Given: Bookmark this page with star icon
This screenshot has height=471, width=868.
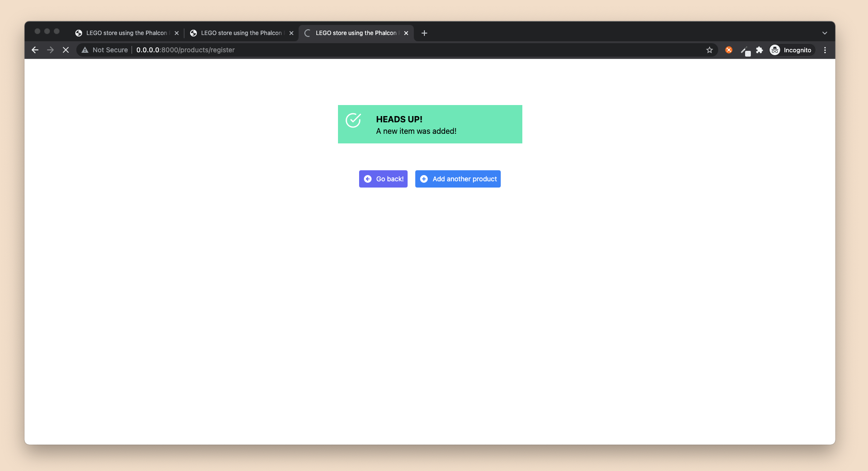Looking at the screenshot, I should (710, 50).
